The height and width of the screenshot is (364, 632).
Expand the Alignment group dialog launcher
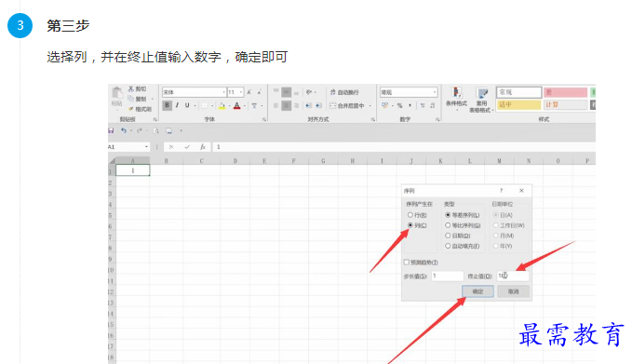coord(373,119)
